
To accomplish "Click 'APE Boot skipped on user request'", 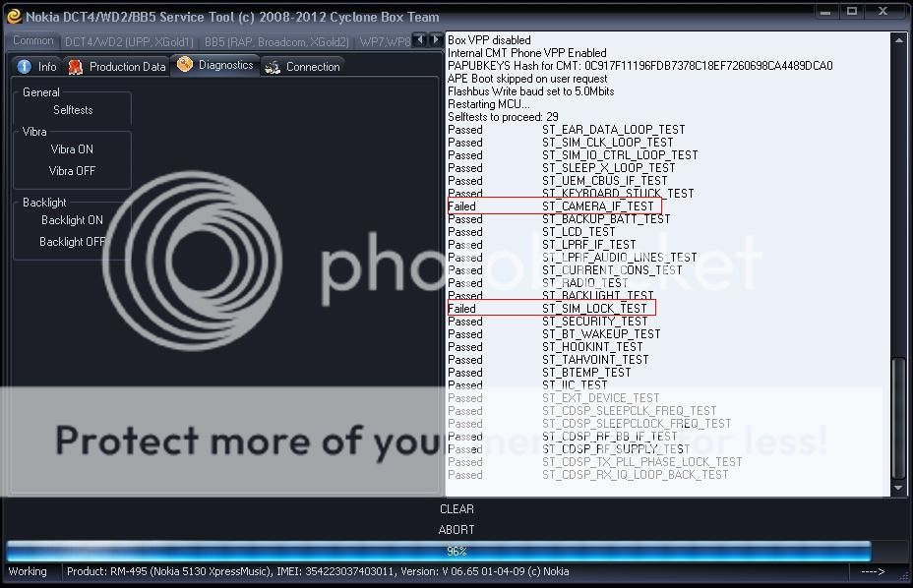I will click(x=527, y=79).
